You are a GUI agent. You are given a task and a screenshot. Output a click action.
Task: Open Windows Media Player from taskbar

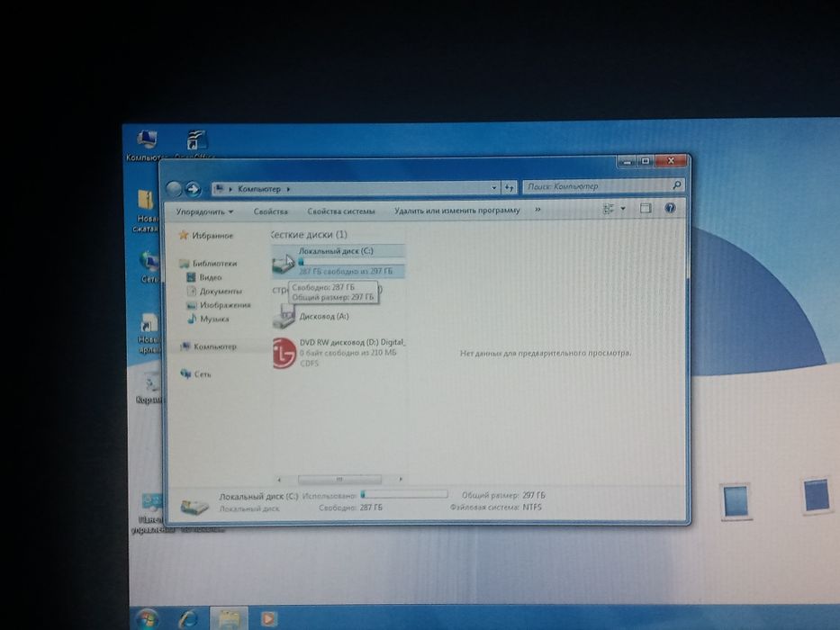point(268,619)
